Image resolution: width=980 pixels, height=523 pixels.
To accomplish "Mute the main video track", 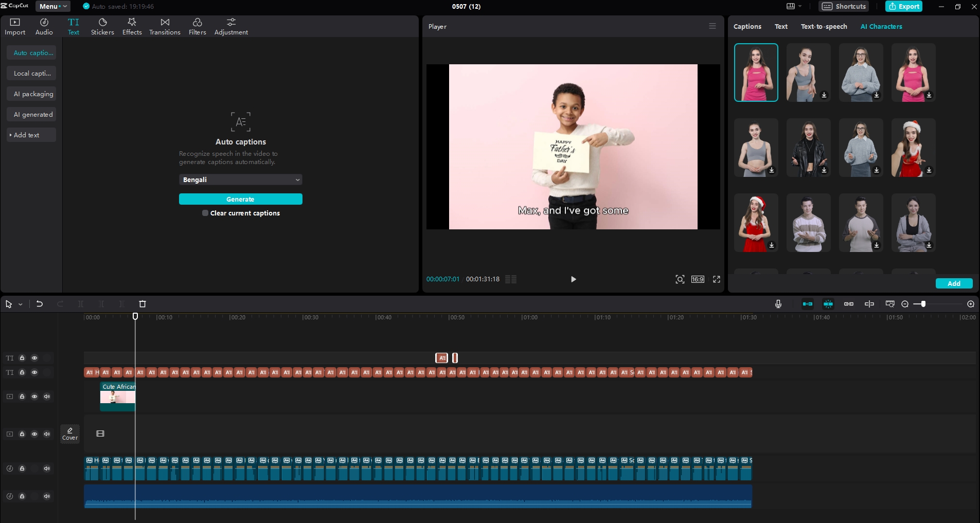I will coord(47,434).
